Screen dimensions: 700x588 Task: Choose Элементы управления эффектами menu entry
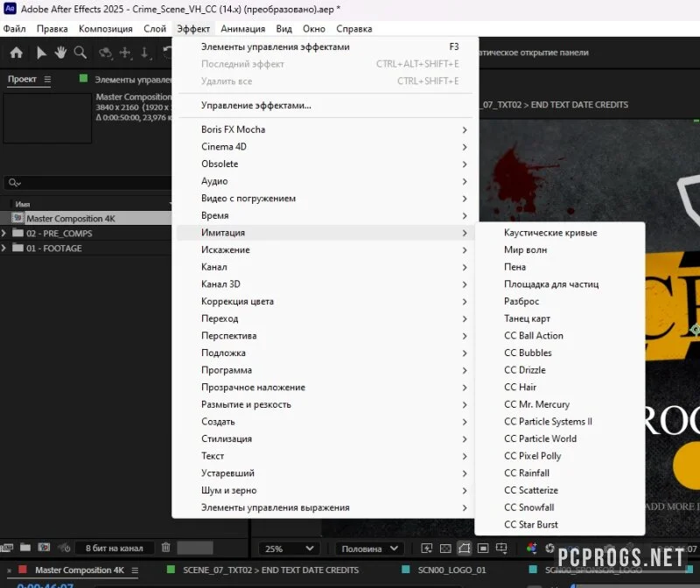(325, 47)
